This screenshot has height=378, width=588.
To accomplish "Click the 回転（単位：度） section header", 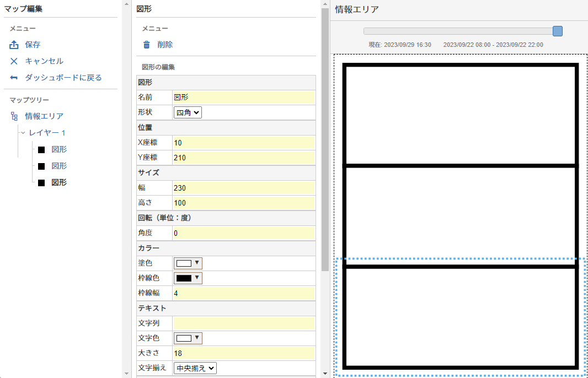I will (x=226, y=218).
